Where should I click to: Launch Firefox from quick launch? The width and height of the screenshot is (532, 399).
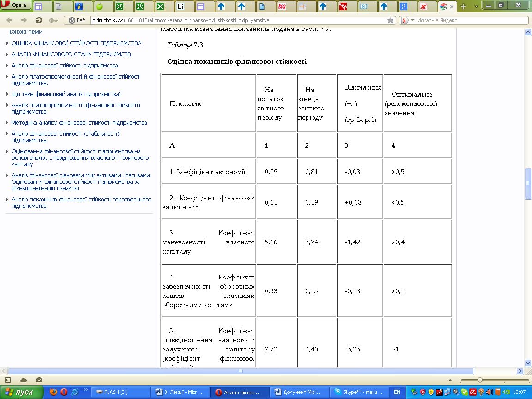coord(53,392)
